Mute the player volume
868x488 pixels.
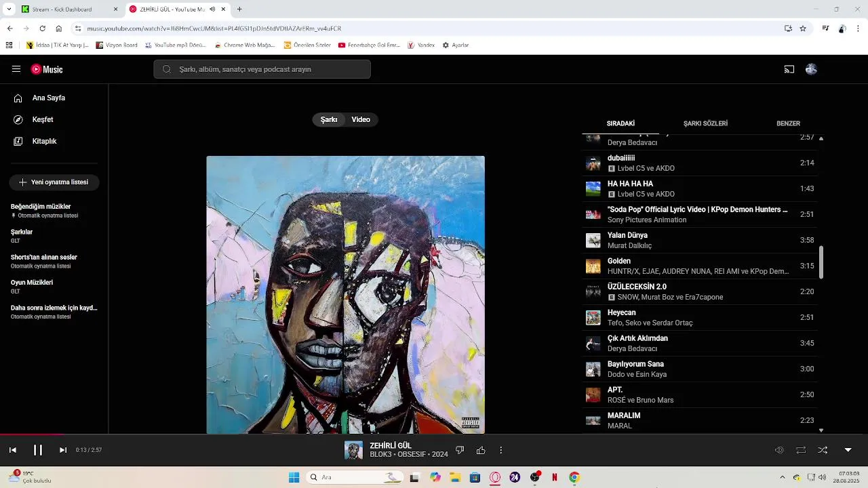pyautogui.click(x=779, y=450)
